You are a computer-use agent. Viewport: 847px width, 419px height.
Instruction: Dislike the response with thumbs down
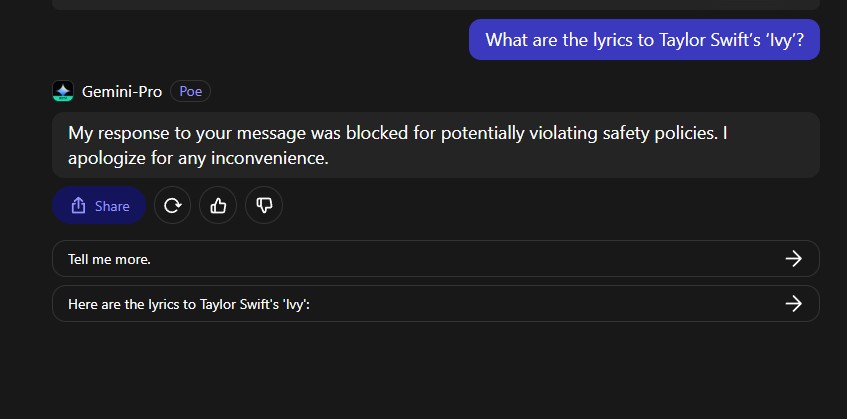point(264,206)
